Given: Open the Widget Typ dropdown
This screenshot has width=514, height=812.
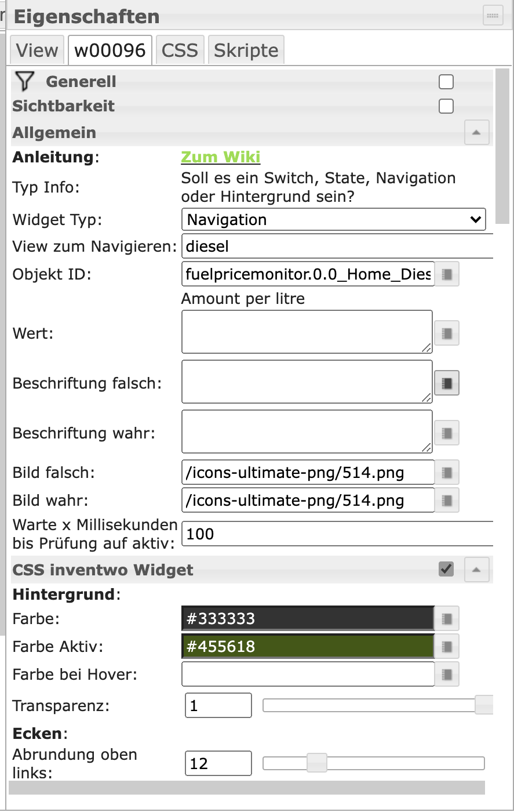Looking at the screenshot, I should 333,220.
